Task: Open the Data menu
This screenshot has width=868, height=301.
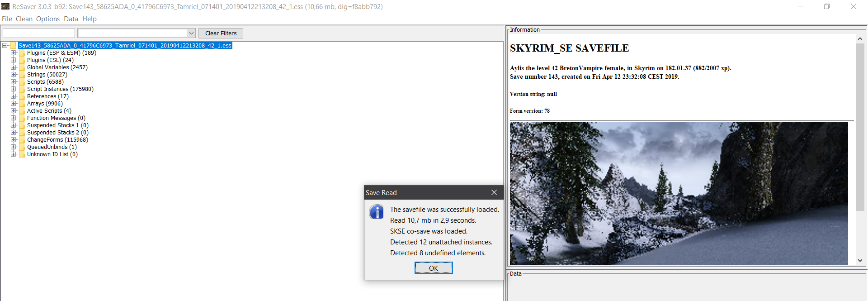Action: (x=71, y=19)
